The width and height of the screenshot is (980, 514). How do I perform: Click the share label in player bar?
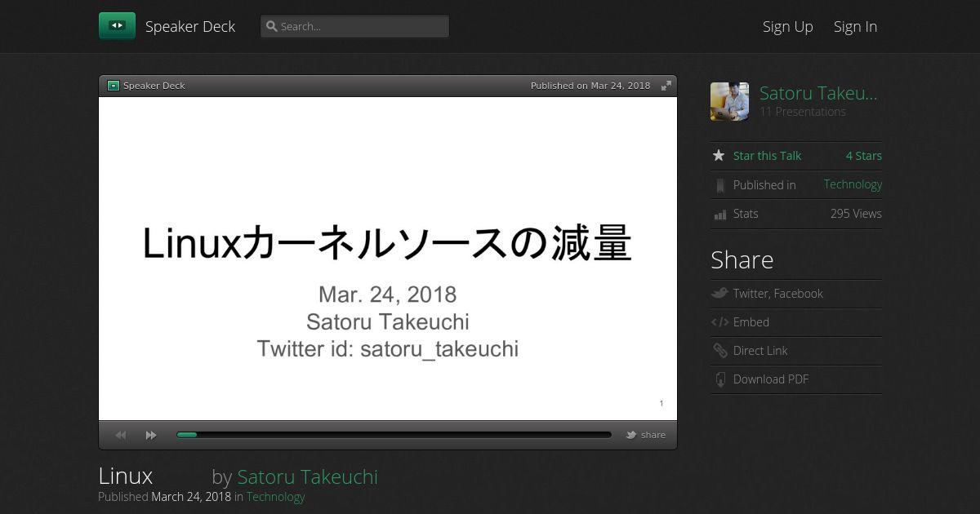pos(653,435)
